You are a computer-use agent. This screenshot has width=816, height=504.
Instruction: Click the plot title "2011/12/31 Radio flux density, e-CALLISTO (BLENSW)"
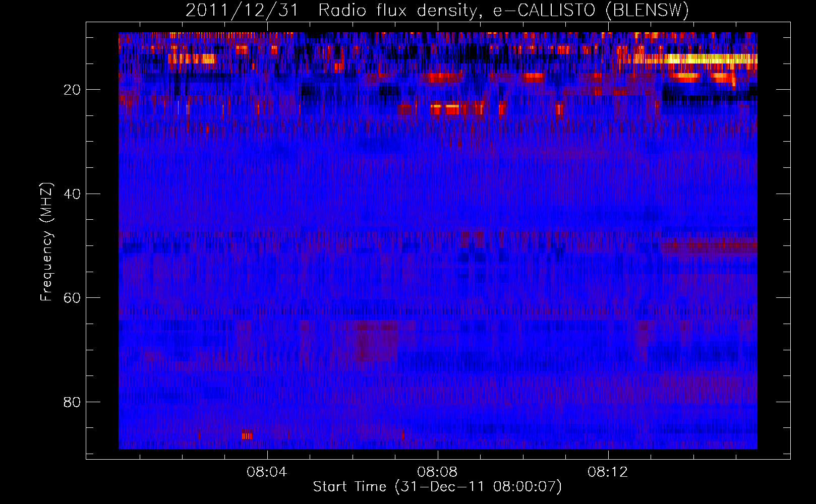pyautogui.click(x=437, y=11)
